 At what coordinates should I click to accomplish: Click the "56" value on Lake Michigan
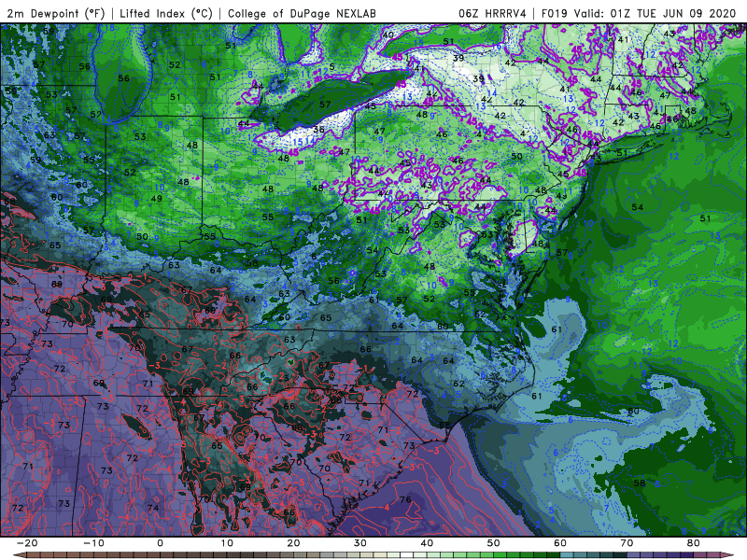click(123, 78)
